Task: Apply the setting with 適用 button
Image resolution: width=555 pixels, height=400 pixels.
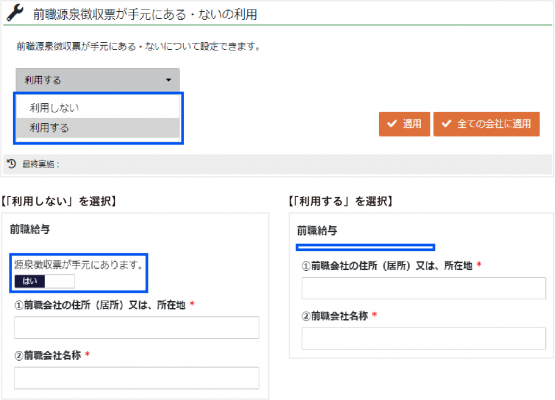Action: pos(404,124)
